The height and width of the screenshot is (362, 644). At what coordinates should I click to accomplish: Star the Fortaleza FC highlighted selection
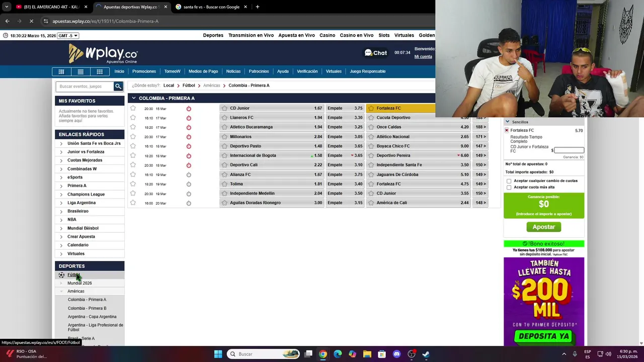pyautogui.click(x=371, y=108)
